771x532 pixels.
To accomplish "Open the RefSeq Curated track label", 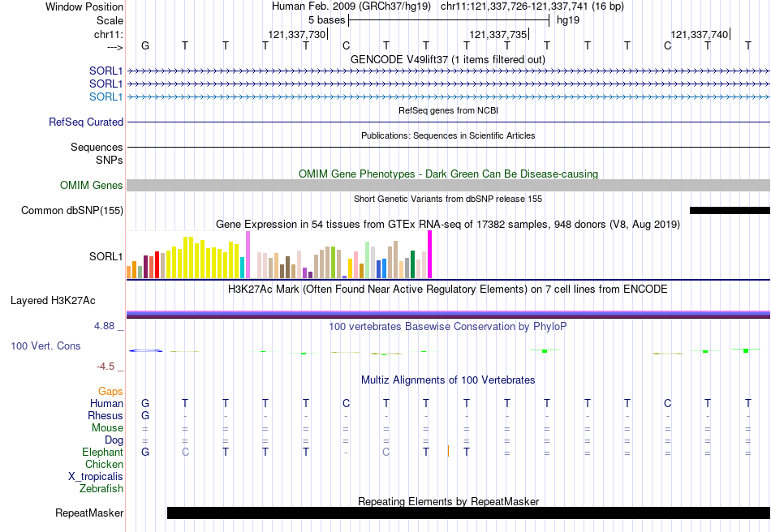I will tap(86, 122).
